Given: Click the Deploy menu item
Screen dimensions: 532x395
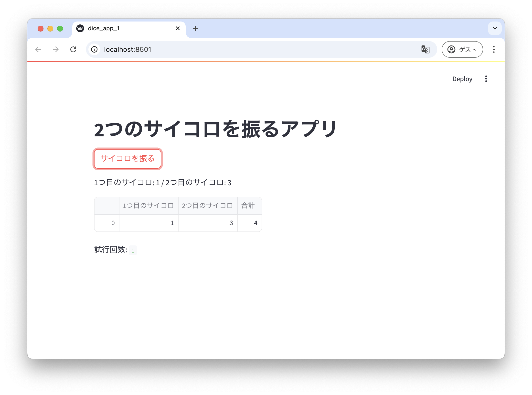Looking at the screenshot, I should (x=462, y=79).
